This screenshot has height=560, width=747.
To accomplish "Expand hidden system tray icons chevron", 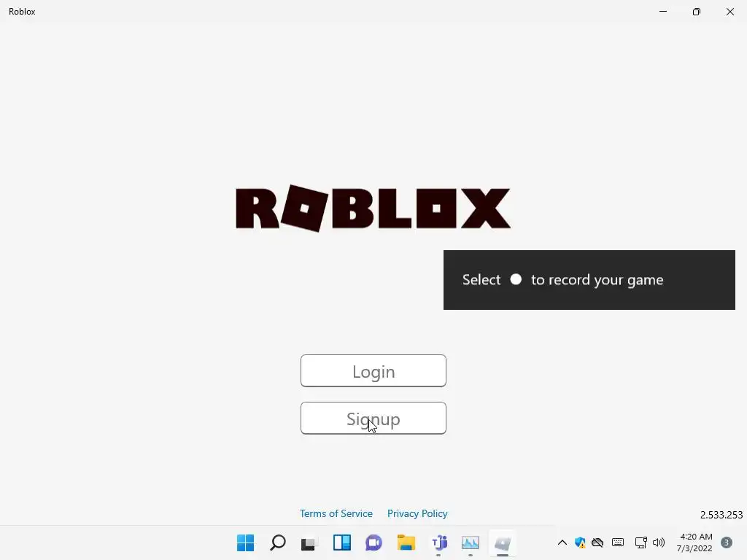I will click(562, 542).
